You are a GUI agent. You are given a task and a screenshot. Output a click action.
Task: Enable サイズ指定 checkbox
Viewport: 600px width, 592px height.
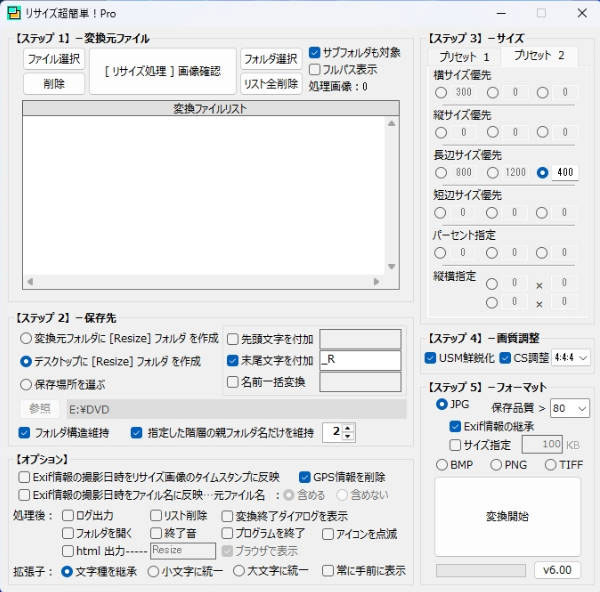point(455,445)
